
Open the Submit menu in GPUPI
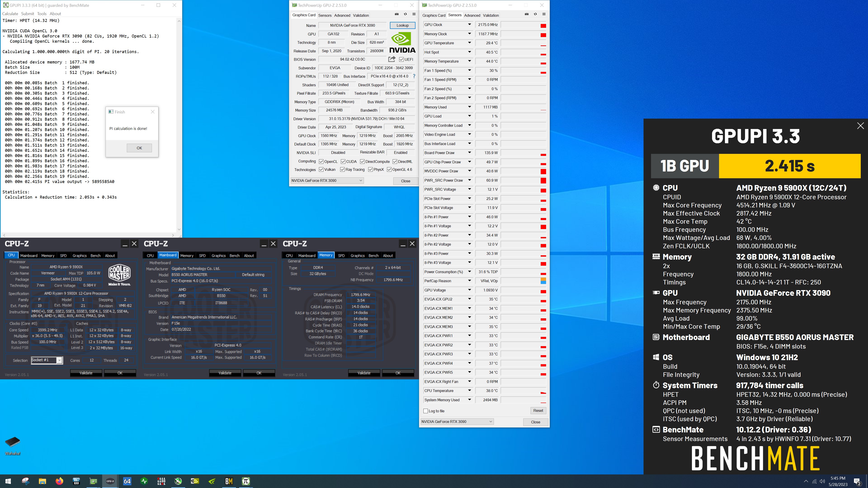(x=28, y=14)
